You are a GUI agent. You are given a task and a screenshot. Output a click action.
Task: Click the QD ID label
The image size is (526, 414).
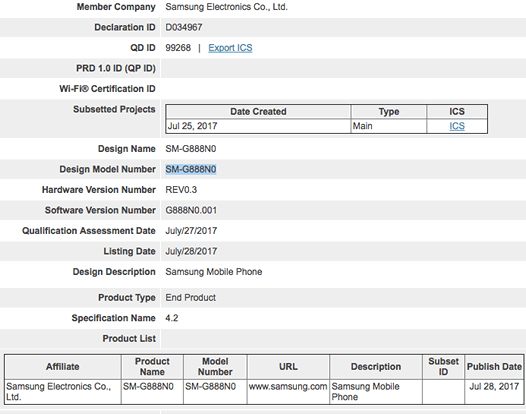(143, 48)
